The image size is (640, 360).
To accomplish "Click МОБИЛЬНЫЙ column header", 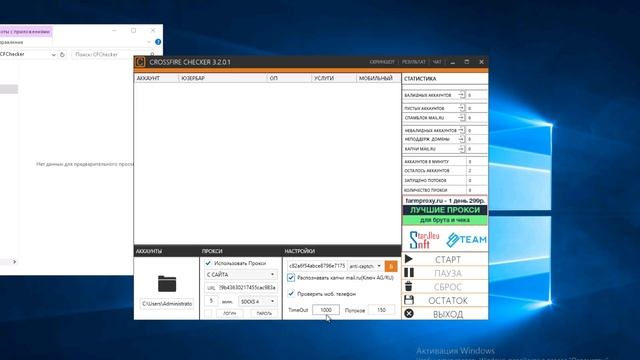I will [378, 78].
